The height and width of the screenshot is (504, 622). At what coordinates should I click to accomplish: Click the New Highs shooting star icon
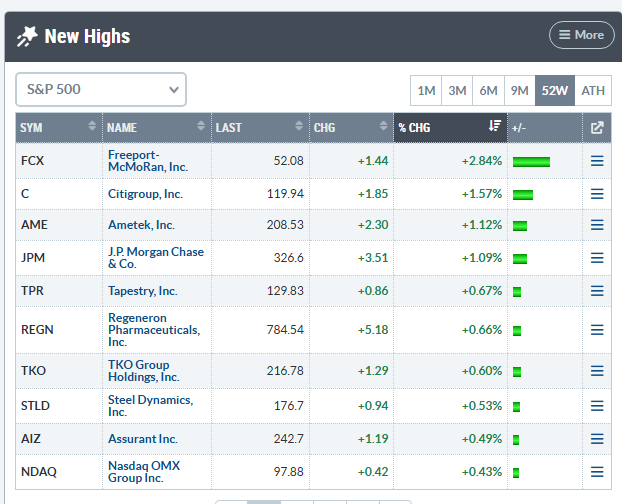(x=27, y=36)
